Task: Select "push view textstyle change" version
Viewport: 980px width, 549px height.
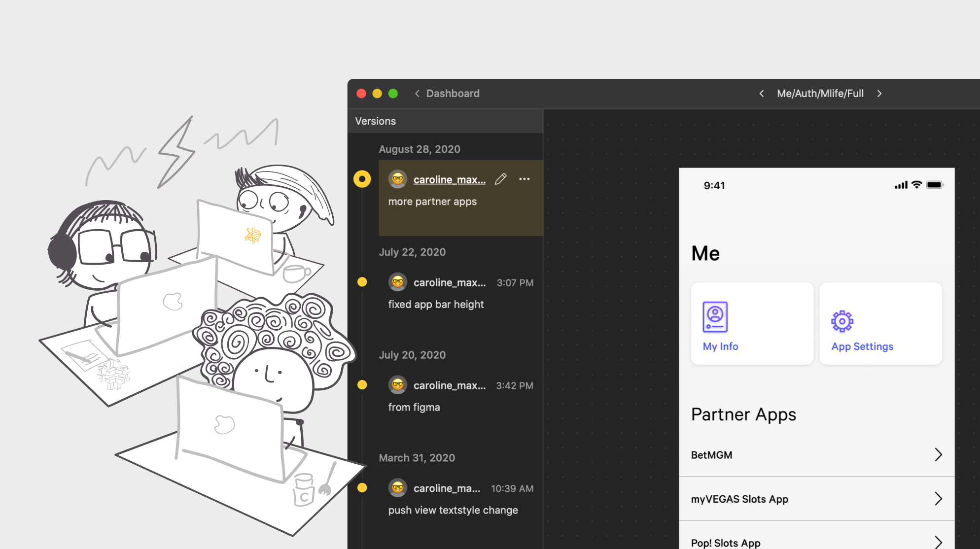Action: pos(453,511)
